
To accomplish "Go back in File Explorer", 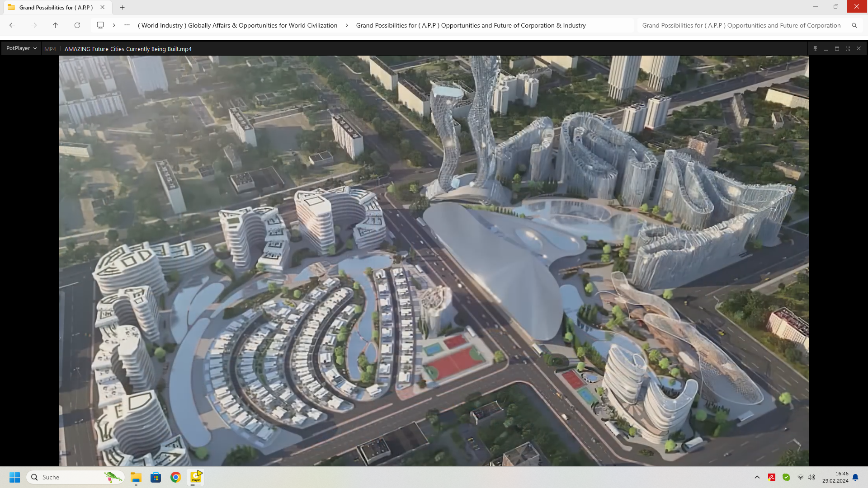I will pyautogui.click(x=12, y=25).
